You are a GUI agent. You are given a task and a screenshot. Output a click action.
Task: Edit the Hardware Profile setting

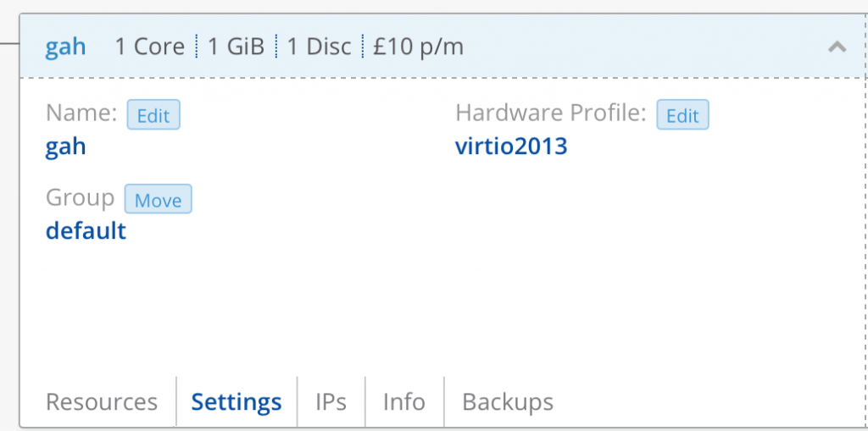pos(682,115)
